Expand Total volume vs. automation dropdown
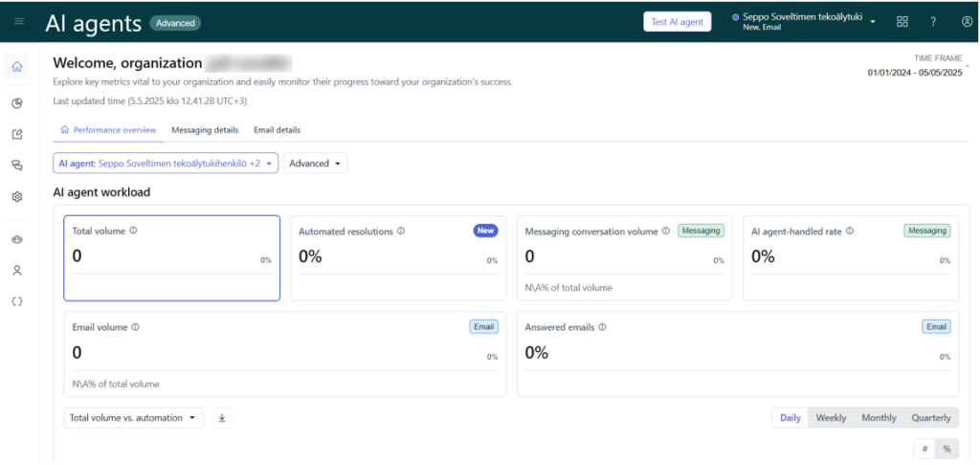980x465 pixels. click(133, 418)
